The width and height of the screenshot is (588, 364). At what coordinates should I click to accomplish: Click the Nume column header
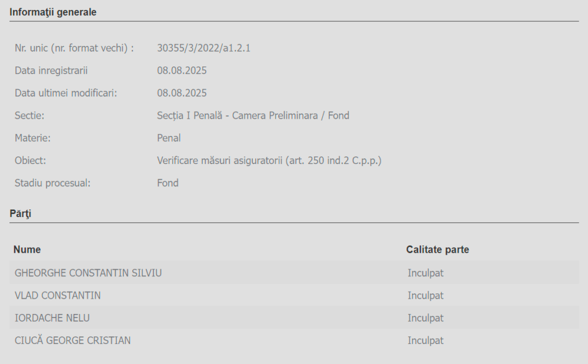pyautogui.click(x=27, y=250)
